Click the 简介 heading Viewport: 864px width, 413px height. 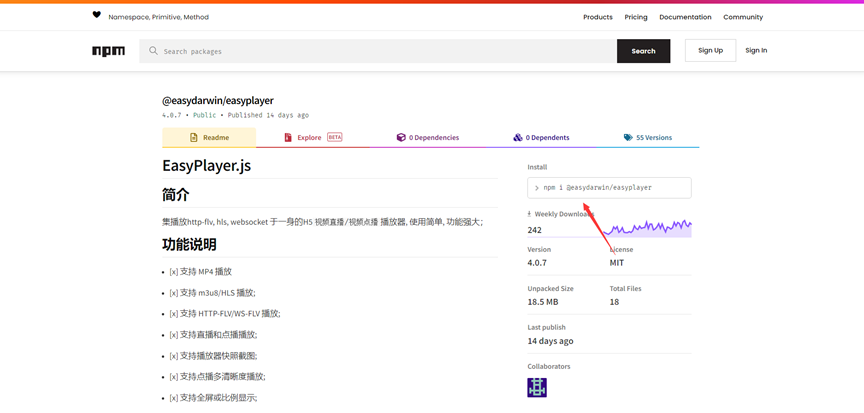pos(176,194)
